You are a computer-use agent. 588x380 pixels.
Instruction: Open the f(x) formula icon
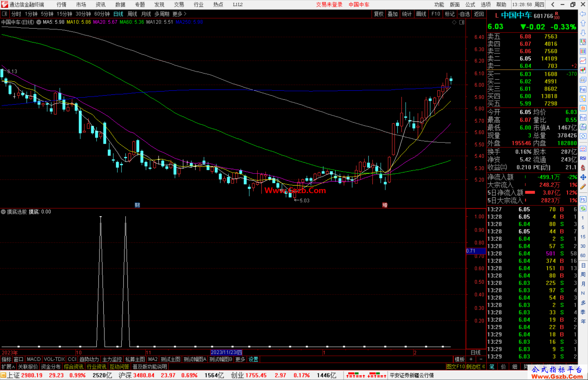[x=583, y=127]
